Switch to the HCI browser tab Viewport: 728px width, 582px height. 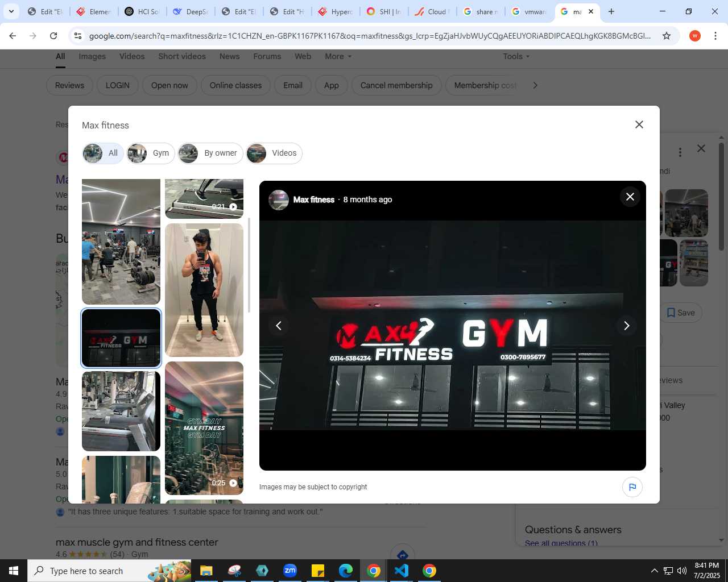coord(142,11)
